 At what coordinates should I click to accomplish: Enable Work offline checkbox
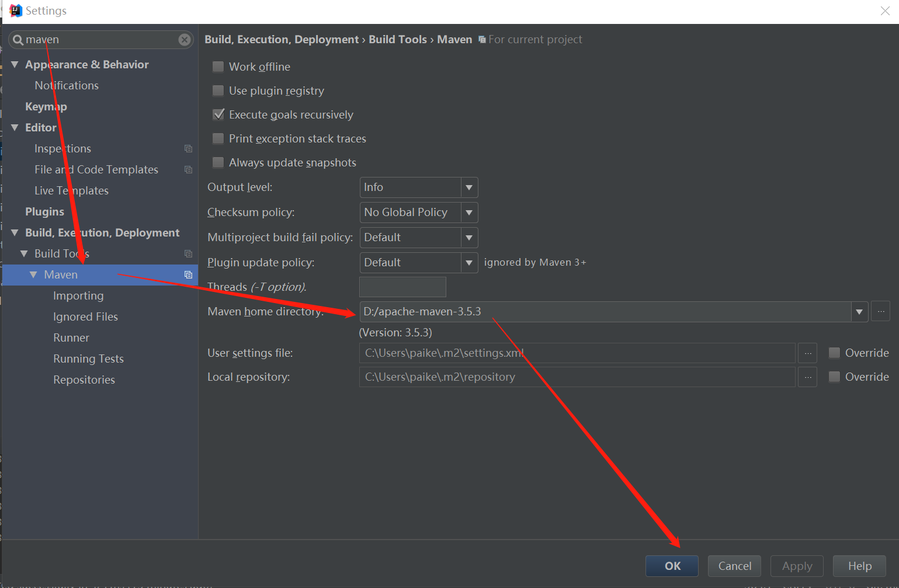pyautogui.click(x=218, y=67)
